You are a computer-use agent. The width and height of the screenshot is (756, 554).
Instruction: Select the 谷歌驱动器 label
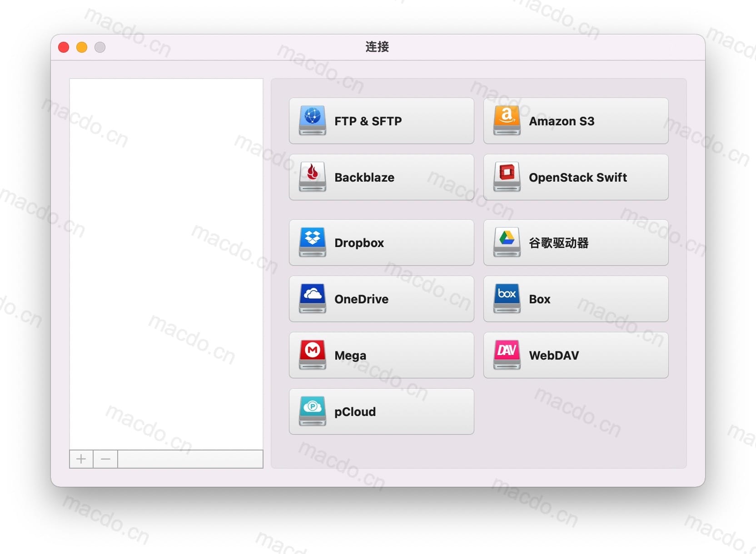559,243
